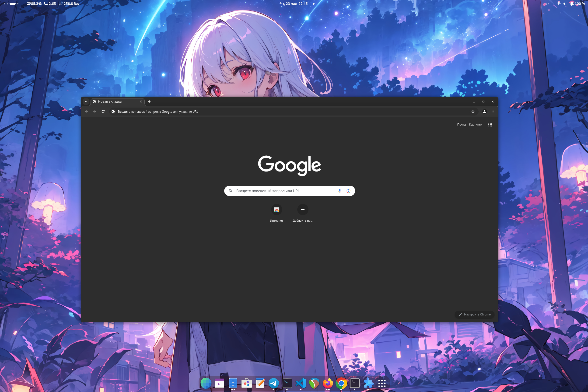Screen dimensions: 588x392
Task: Open the Extensions puzzle app in dock
Action: (368, 383)
